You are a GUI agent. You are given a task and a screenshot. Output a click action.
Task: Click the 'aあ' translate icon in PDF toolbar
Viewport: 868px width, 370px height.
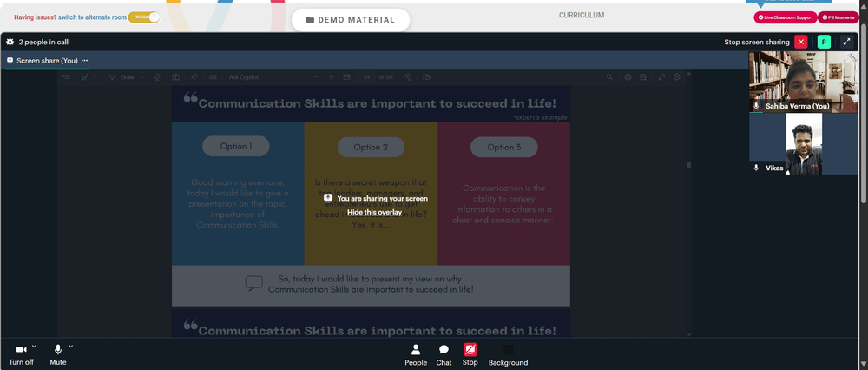214,77
